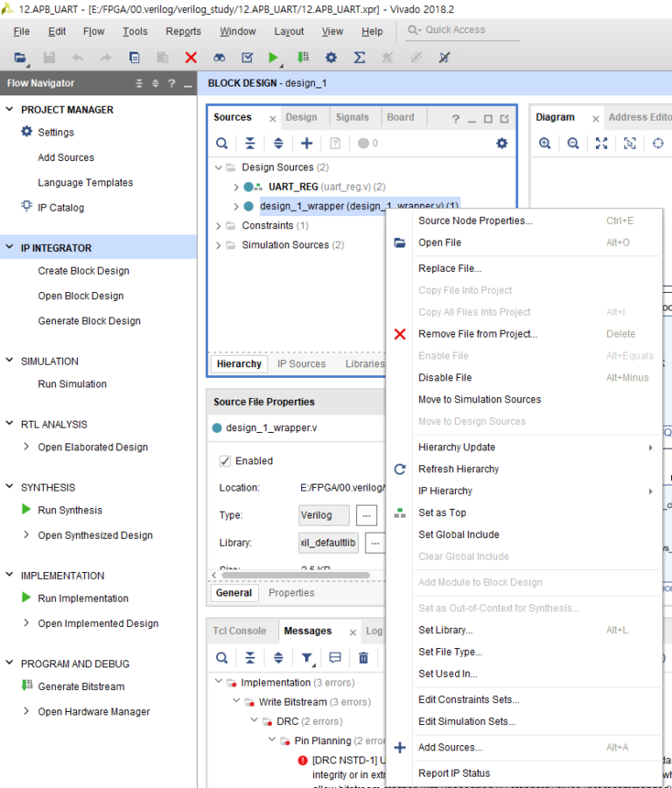Zoom in on the Diagram view
The height and width of the screenshot is (788, 672).
[545, 143]
